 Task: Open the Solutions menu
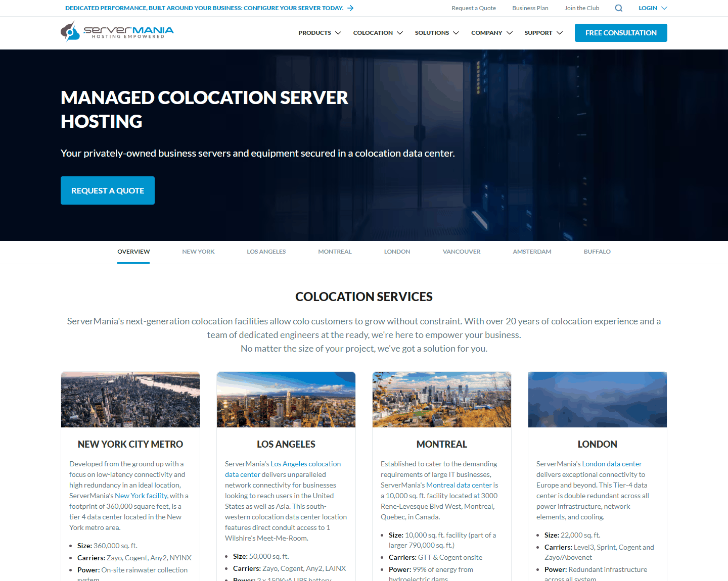click(432, 33)
